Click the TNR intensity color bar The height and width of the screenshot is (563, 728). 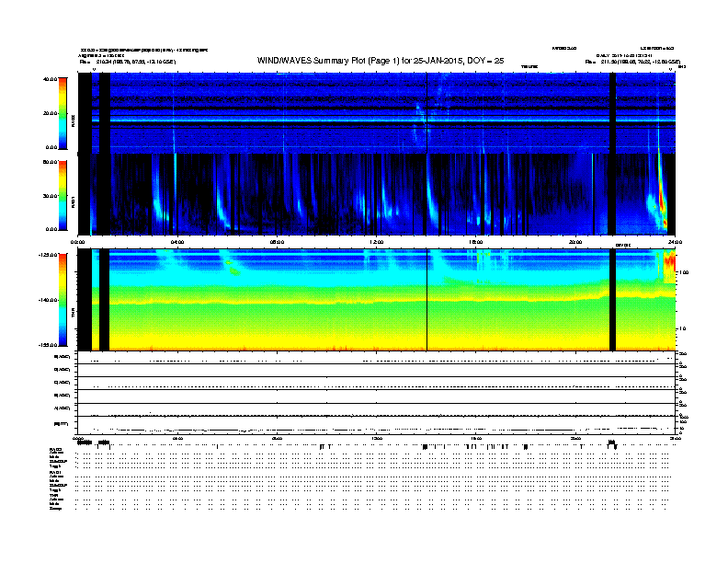click(63, 300)
